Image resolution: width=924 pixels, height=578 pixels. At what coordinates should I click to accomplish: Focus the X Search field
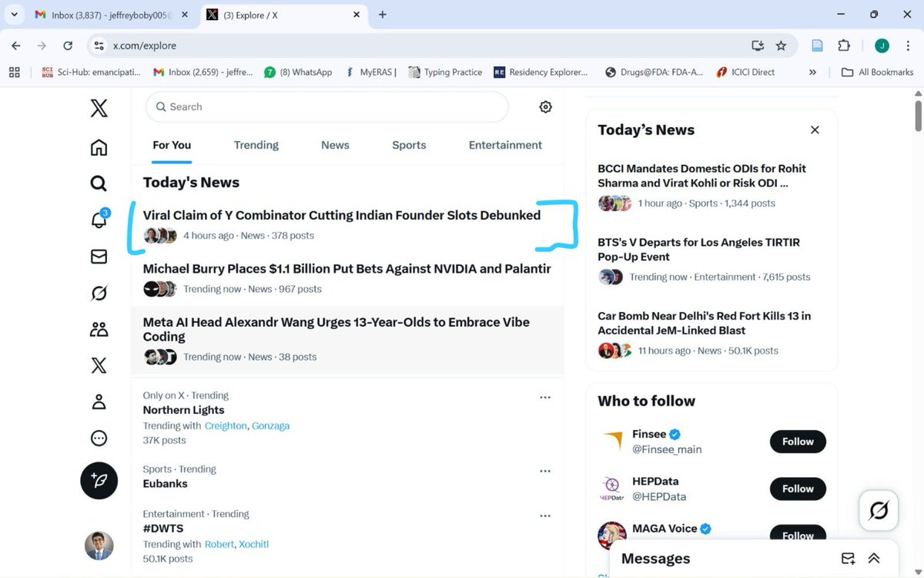[327, 107]
